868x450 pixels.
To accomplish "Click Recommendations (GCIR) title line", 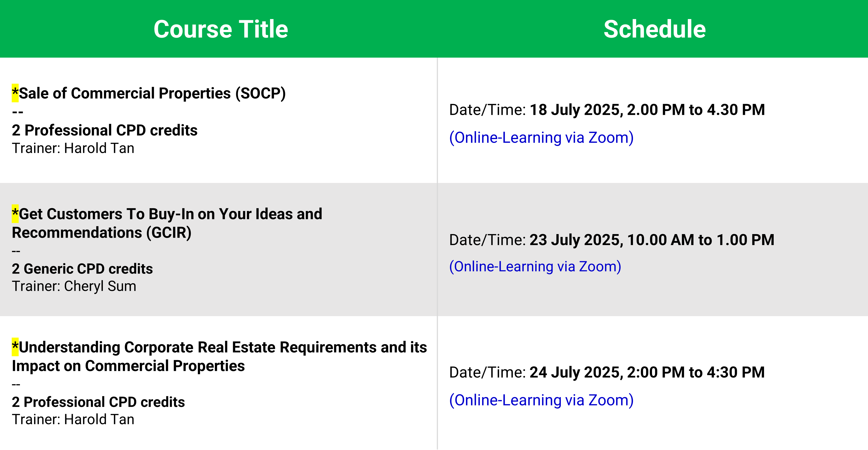I will tap(102, 233).
